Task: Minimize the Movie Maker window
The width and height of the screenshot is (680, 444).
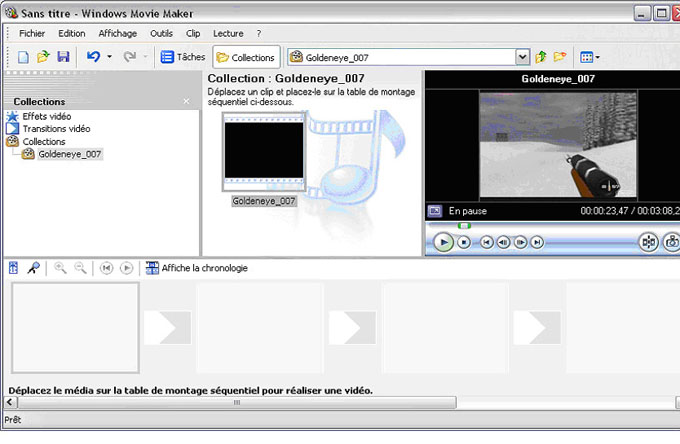Action: pos(642,13)
